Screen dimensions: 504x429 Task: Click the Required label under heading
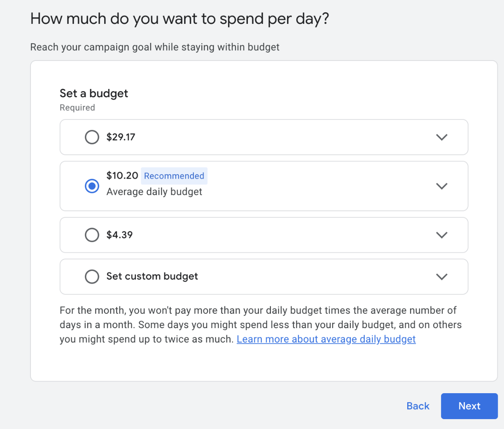(77, 108)
